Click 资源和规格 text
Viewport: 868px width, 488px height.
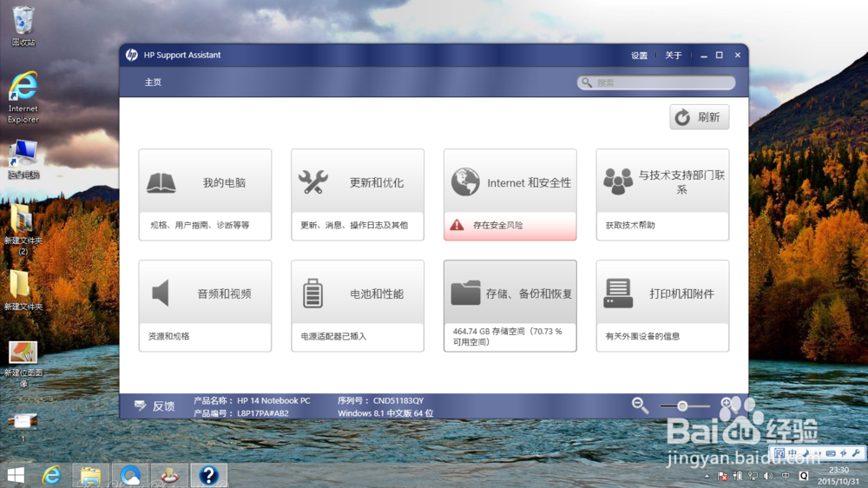pyautogui.click(x=169, y=336)
